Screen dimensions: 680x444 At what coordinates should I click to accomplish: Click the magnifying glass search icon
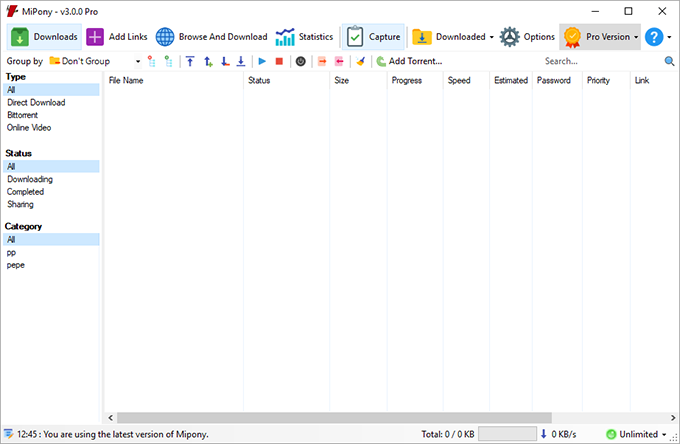click(669, 61)
